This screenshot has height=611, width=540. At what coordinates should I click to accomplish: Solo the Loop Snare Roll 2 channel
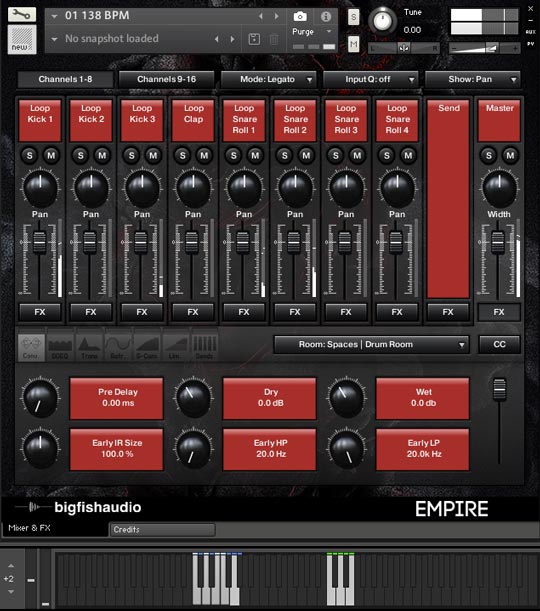tap(284, 155)
